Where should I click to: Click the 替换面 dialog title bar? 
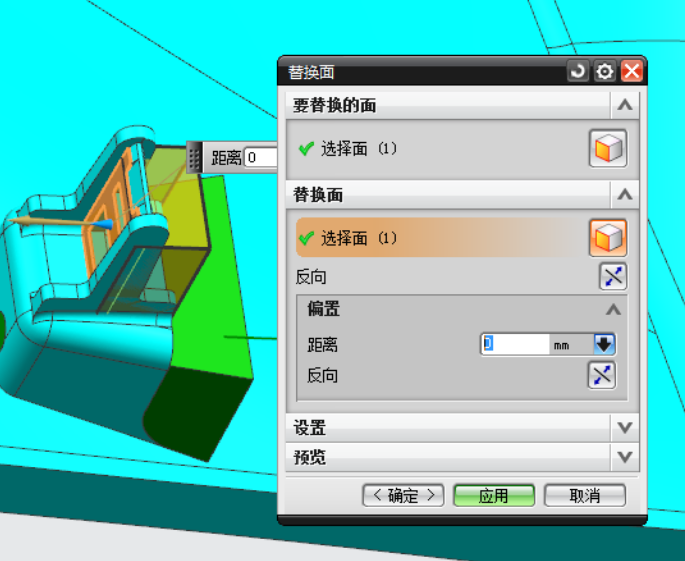pos(422,71)
